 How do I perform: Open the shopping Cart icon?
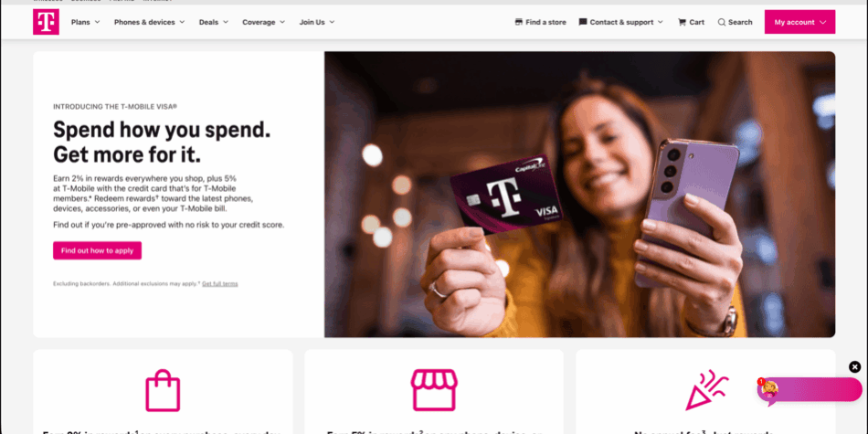point(682,22)
